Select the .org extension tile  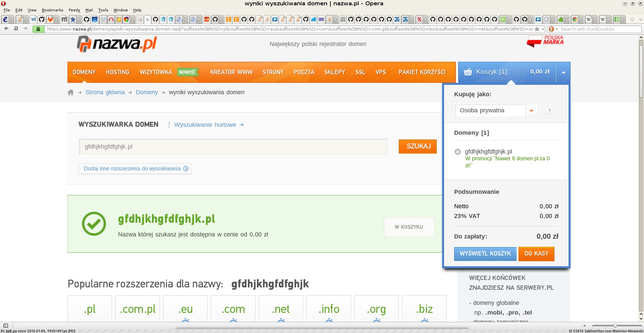tap(376, 309)
